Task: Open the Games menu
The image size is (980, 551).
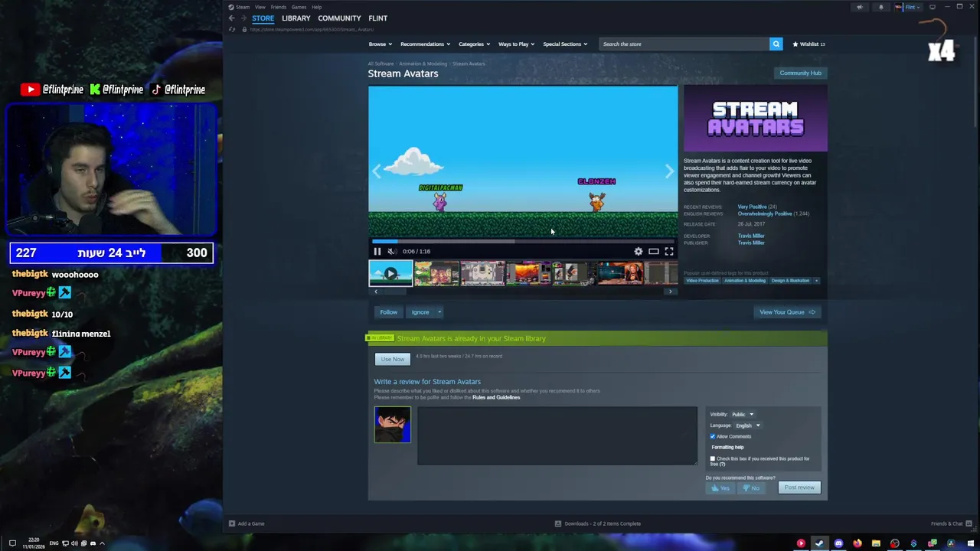Action: point(299,7)
